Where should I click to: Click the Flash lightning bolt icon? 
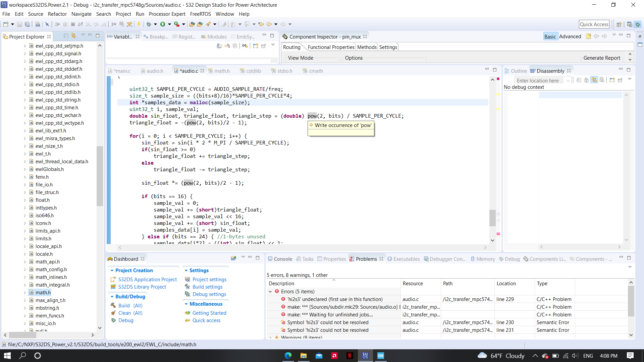point(139,24)
